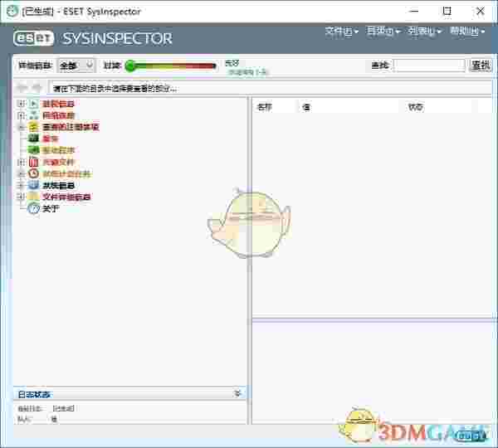Expand the Running Processes (运行进程) node
Image resolution: width=498 pixels, height=448 pixels.
point(21,104)
